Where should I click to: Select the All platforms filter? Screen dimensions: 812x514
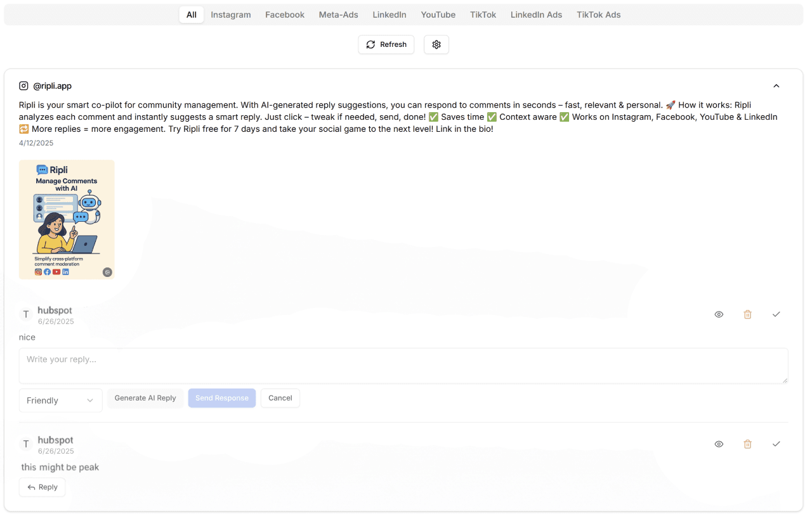(192, 15)
